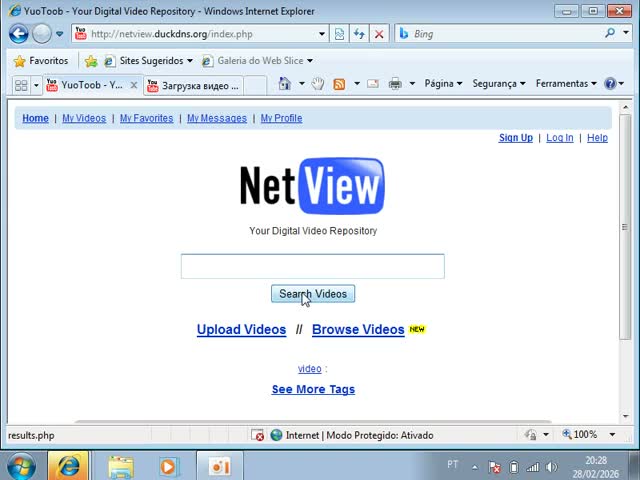Switch to the Загрузка видео tab
Screen dimensions: 640x480
193,85
